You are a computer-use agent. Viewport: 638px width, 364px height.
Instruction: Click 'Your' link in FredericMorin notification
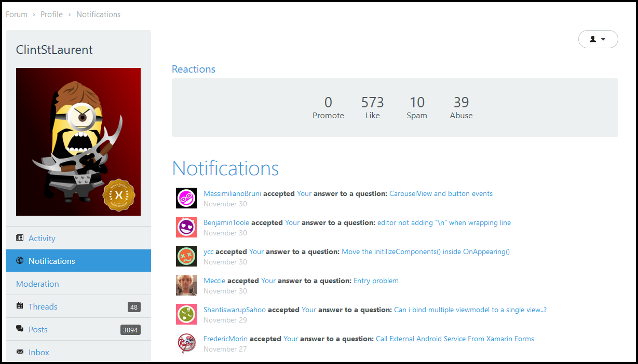point(291,339)
